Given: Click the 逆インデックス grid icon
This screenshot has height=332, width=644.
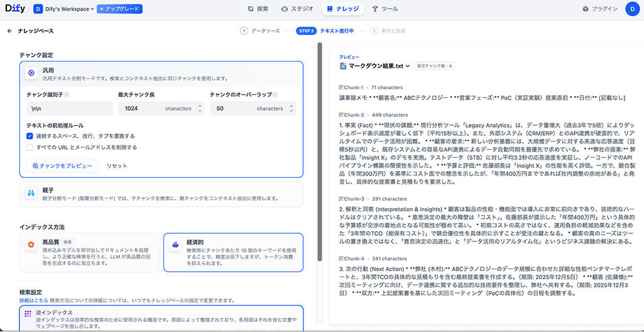Looking at the screenshot, I should [x=28, y=314].
